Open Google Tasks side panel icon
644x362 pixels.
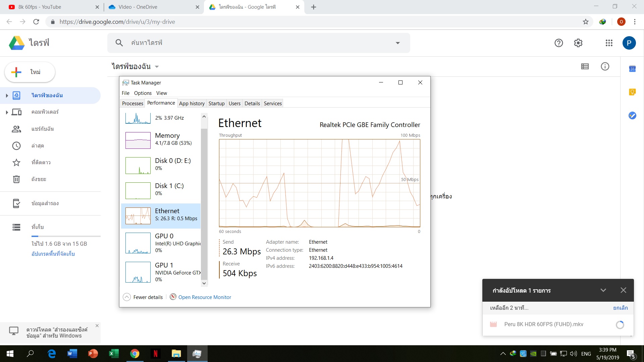coord(632,115)
